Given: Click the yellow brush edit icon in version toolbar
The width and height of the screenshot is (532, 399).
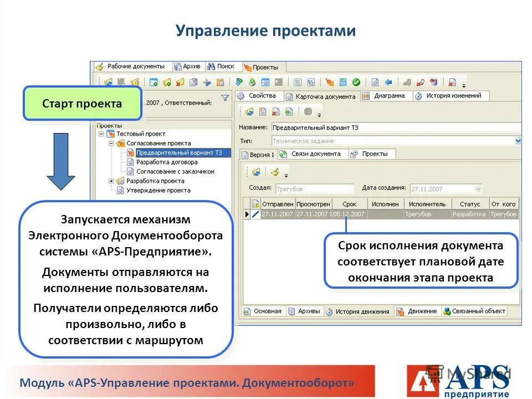Looking at the screenshot, I should tap(275, 172).
